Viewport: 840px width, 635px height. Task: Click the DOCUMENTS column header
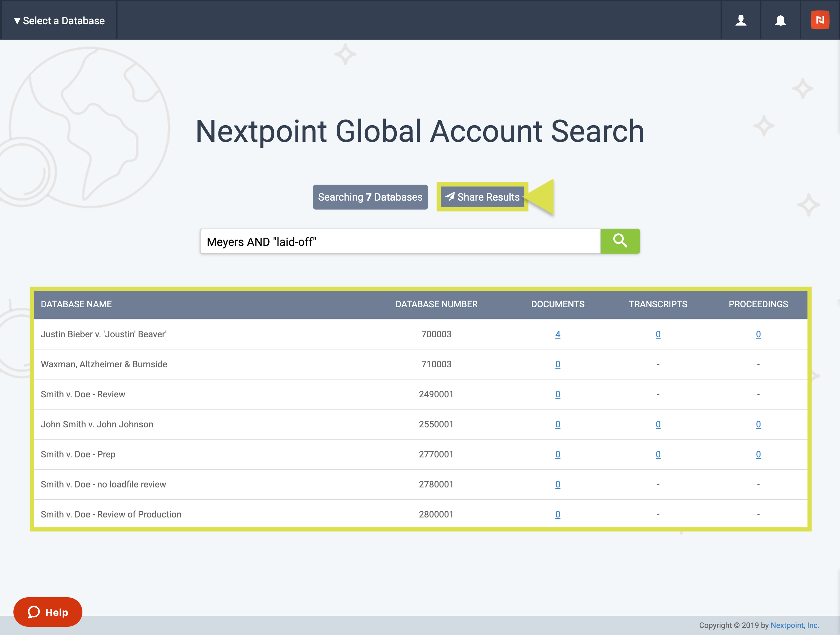[x=557, y=304]
